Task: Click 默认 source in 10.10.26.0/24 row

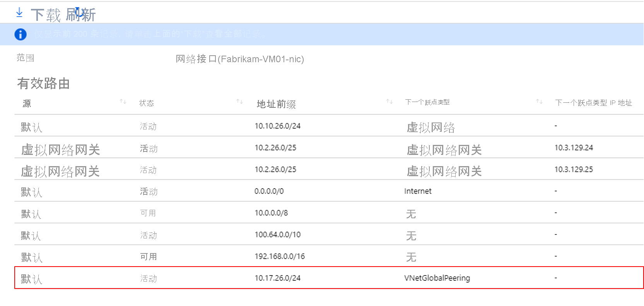Action: [31, 127]
